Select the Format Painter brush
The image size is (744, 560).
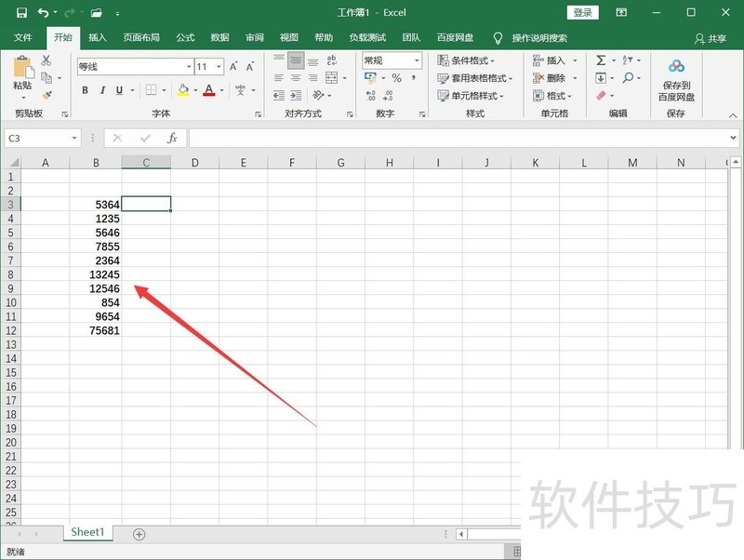46,94
